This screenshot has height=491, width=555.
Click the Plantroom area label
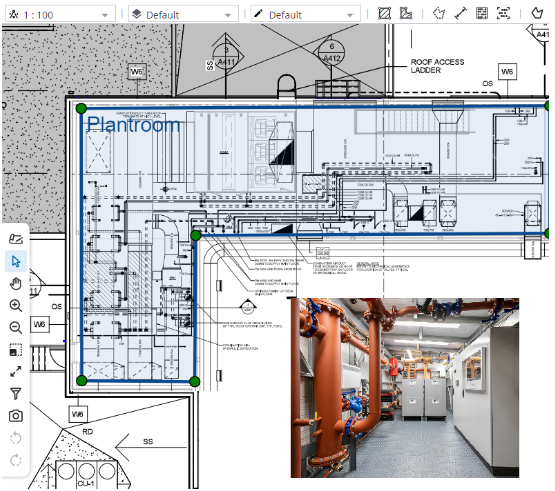coord(133,125)
